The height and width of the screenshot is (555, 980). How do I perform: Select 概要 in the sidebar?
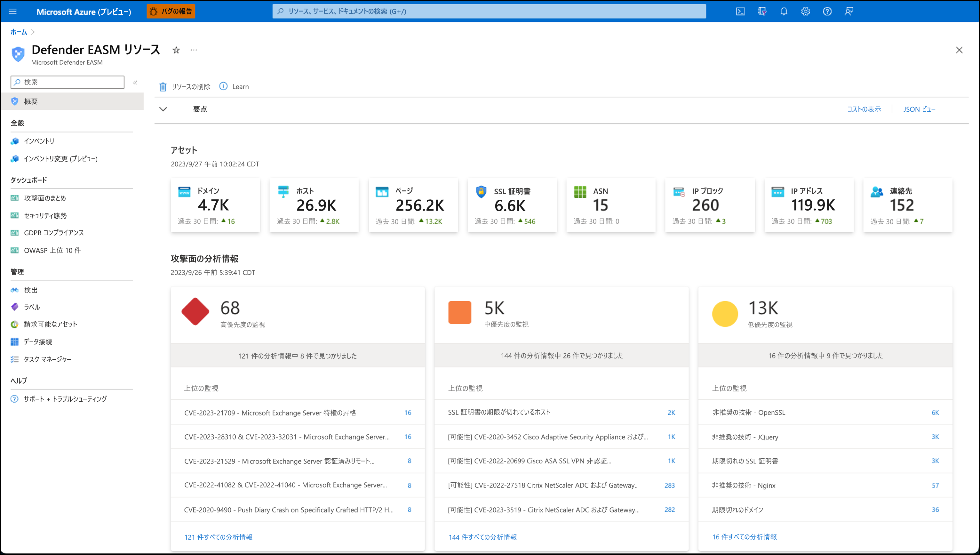[72, 101]
